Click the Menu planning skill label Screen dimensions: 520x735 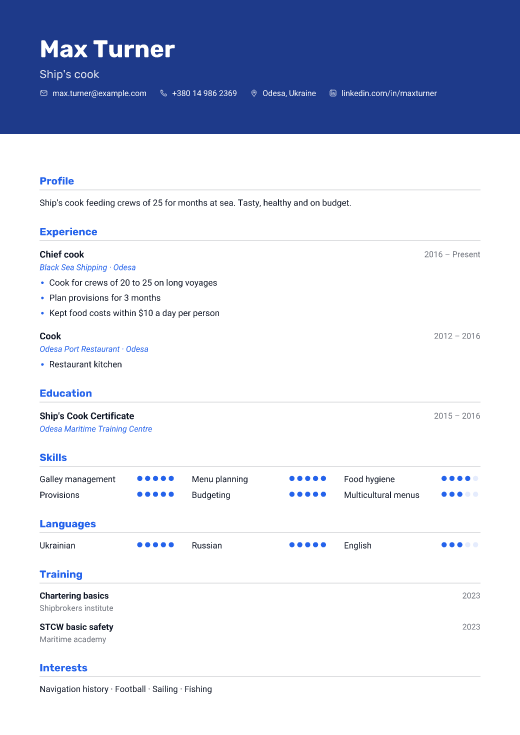220,479
